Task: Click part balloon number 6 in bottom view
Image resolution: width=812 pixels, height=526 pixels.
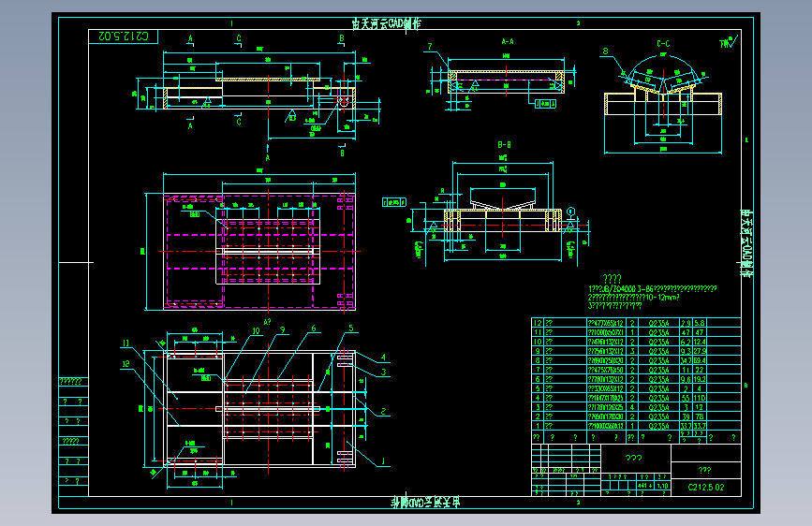Action: [314, 329]
